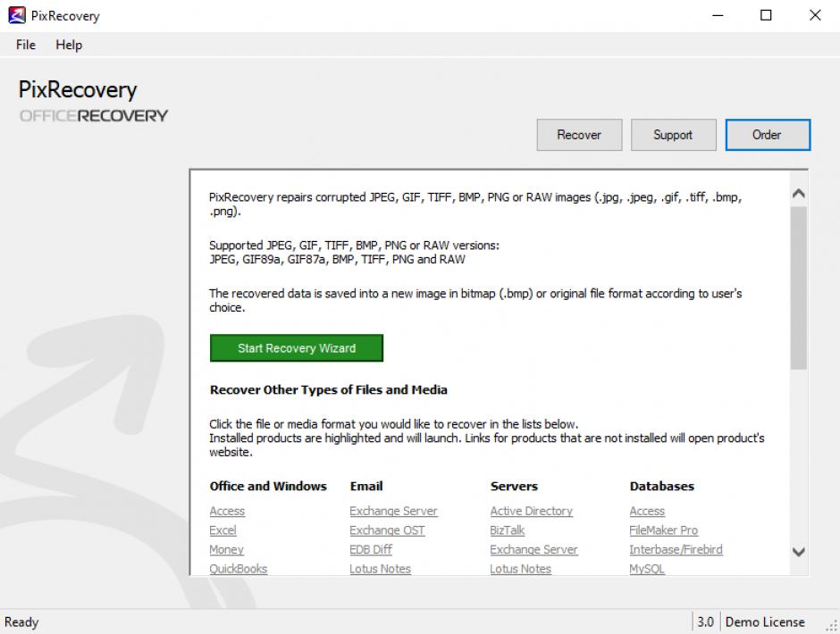Open the MySQL recovery link
Screen dimensions: 840x634
pos(647,569)
